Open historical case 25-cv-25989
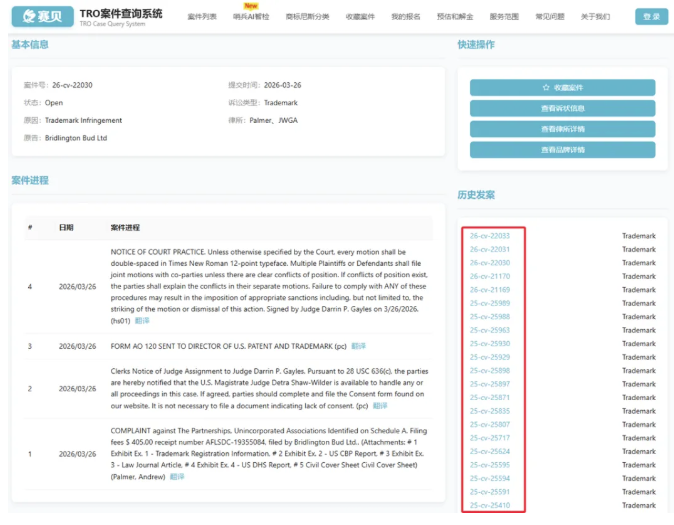674x525 pixels. tap(490, 303)
